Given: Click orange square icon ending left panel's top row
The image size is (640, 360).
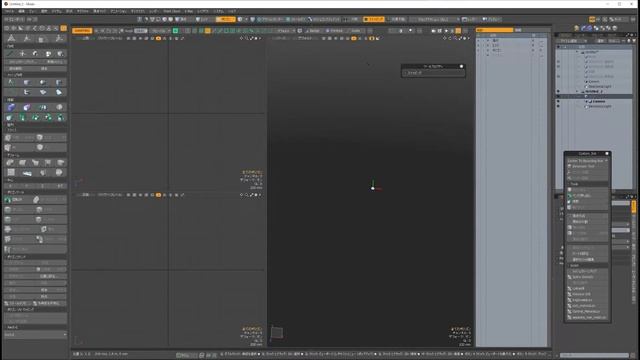Looking at the screenshot, I should [x=63, y=28].
